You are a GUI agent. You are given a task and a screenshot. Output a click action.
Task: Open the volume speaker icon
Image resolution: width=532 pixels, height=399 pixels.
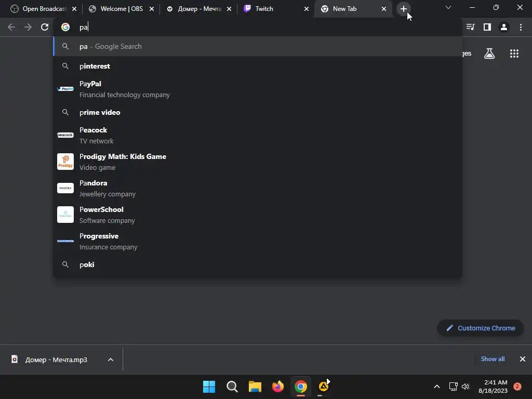tap(465, 387)
